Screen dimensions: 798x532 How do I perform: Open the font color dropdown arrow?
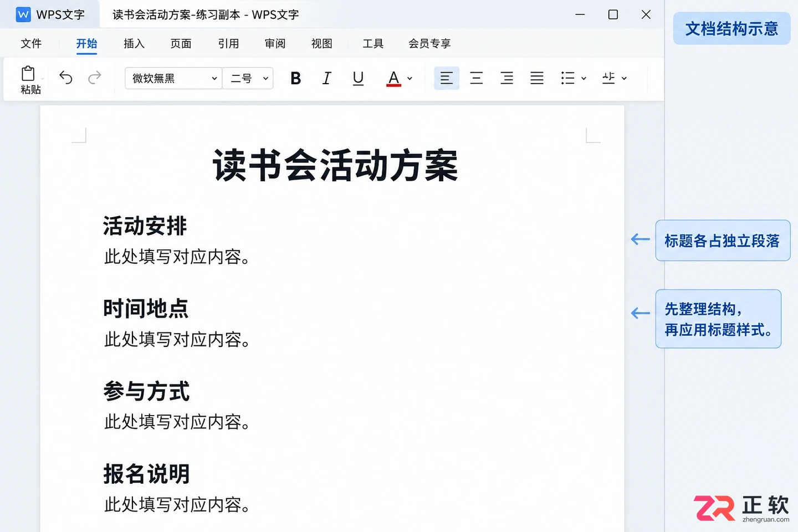pyautogui.click(x=410, y=79)
